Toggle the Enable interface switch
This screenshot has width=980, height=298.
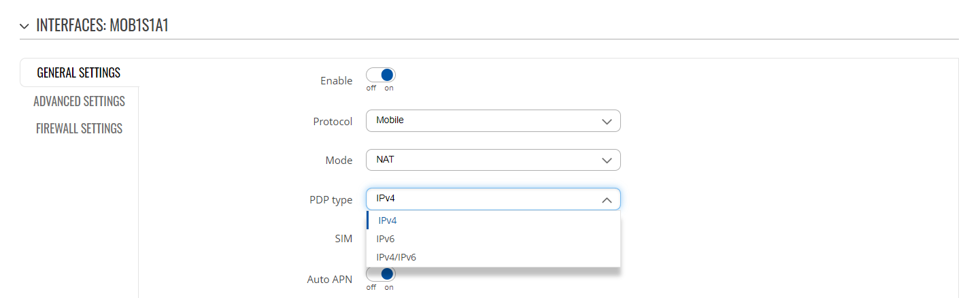pyautogui.click(x=381, y=75)
